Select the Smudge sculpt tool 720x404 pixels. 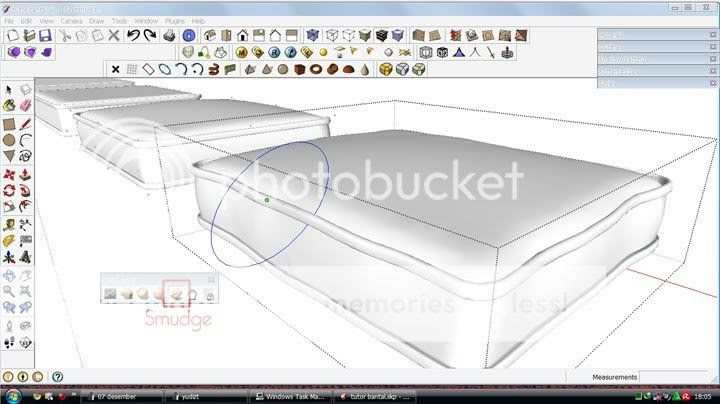pos(176,294)
